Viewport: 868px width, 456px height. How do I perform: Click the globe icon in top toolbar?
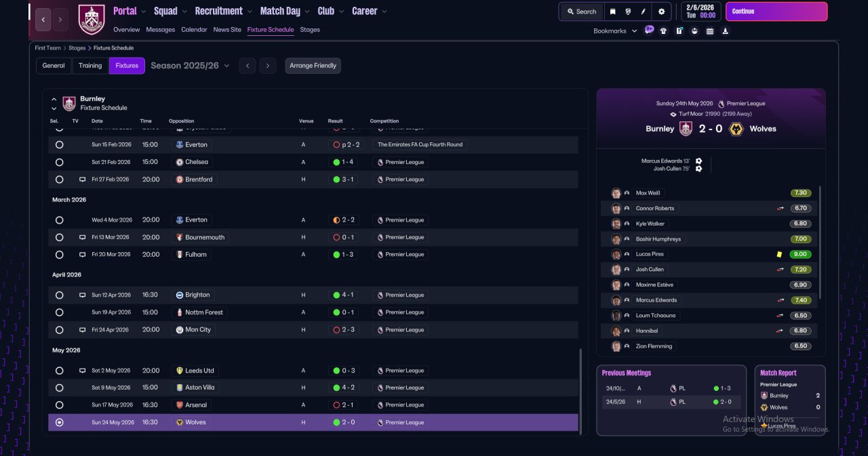pyautogui.click(x=629, y=12)
